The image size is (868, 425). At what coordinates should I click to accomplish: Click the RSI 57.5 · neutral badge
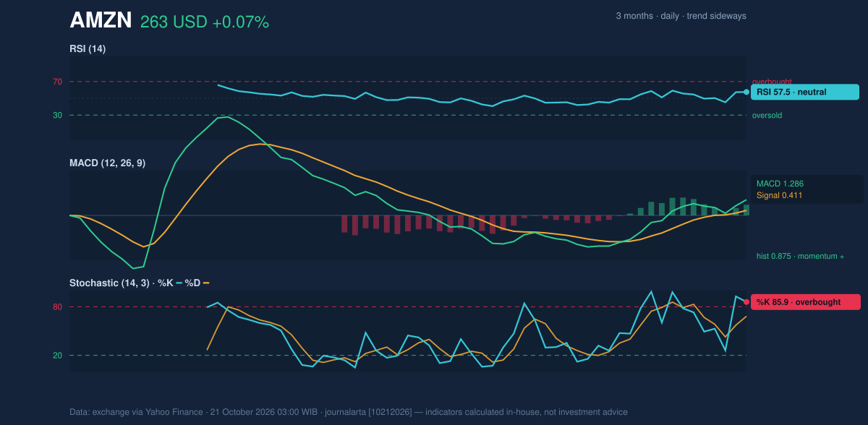coord(805,93)
